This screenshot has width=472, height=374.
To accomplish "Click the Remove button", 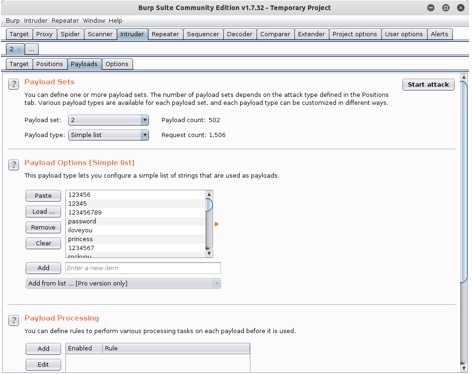I will coord(43,227).
